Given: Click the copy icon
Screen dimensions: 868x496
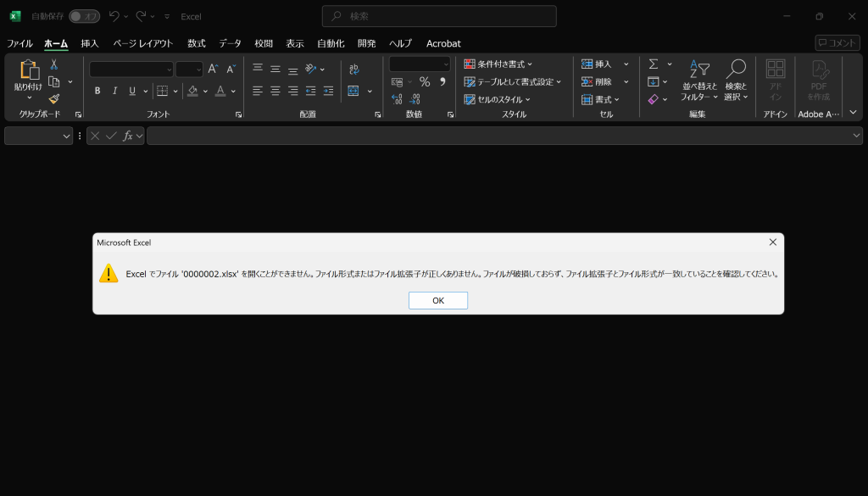Looking at the screenshot, I should coord(53,82).
